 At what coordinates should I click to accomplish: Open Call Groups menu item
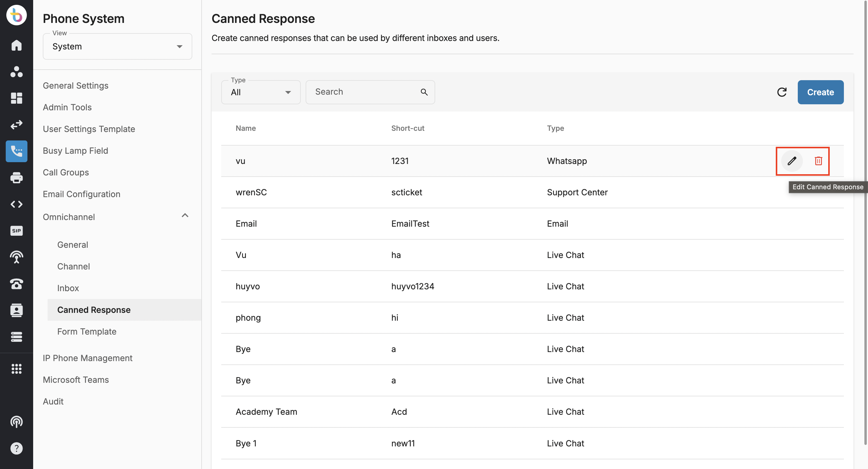tap(66, 172)
